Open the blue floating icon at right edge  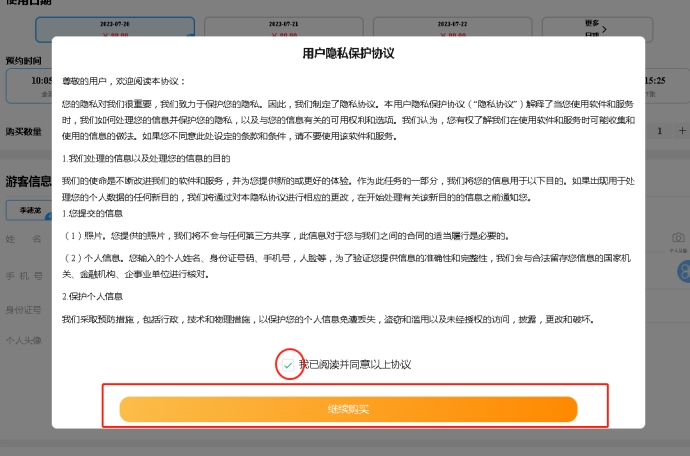coord(683,271)
